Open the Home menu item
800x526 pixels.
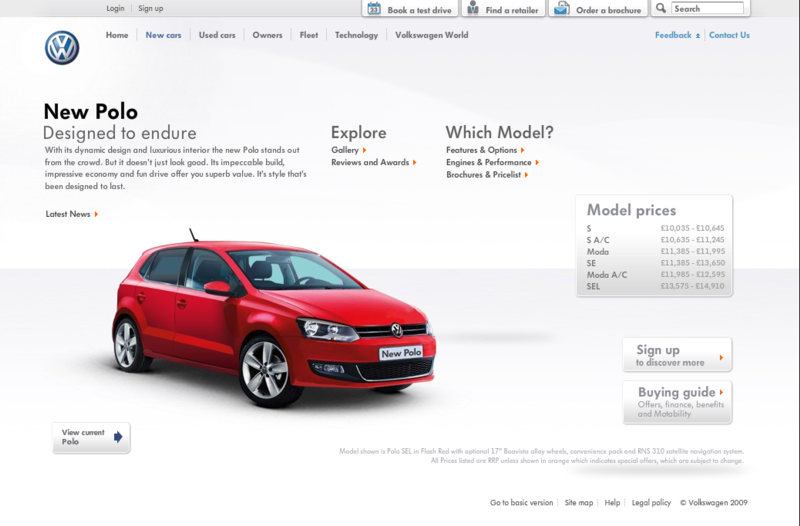coord(117,35)
